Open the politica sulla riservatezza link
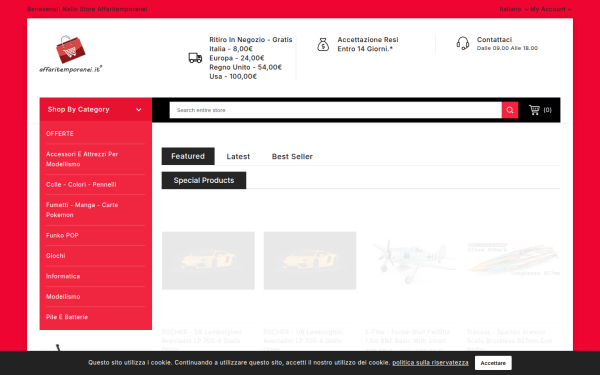This screenshot has height=375, width=600. pos(430,362)
